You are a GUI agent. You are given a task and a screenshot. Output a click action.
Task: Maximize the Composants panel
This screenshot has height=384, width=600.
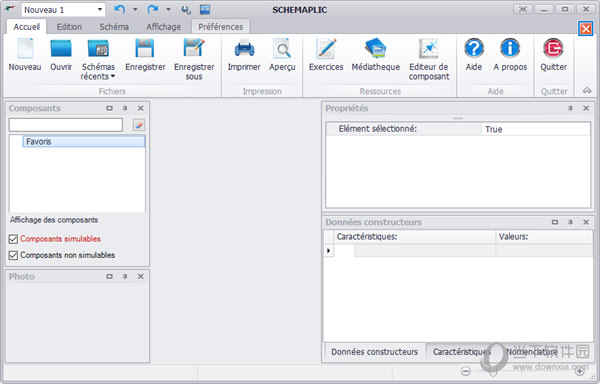click(109, 108)
